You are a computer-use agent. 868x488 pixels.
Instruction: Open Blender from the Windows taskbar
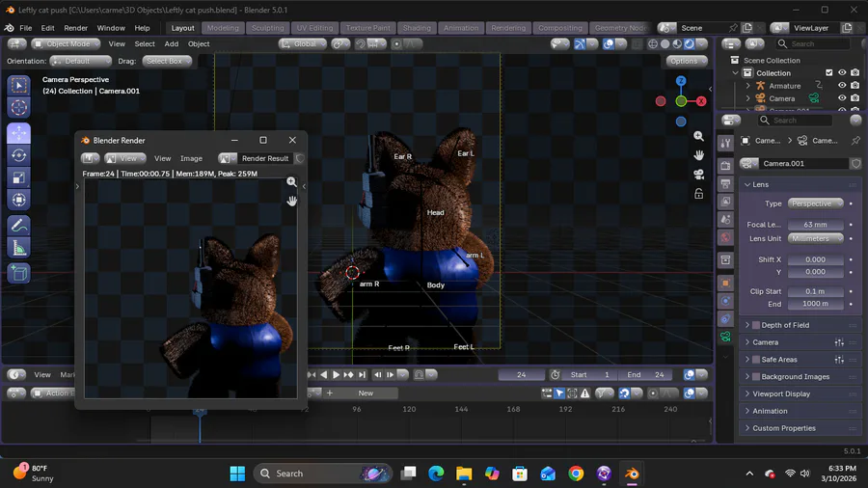[632, 474]
